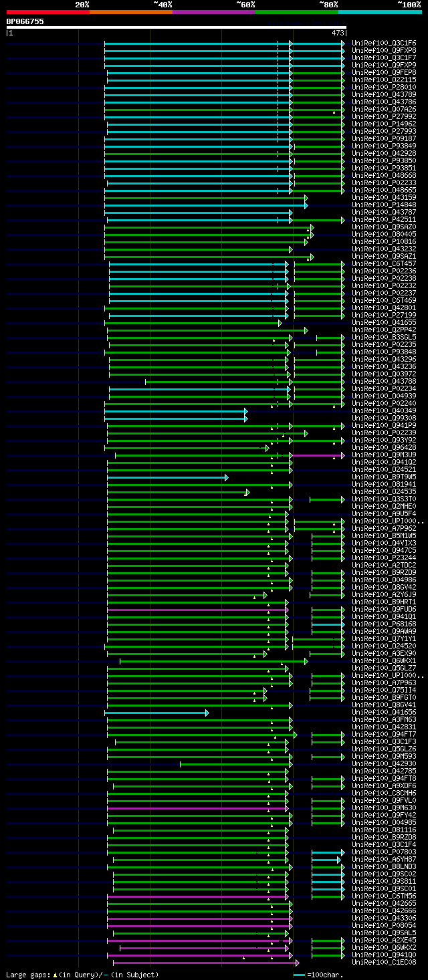Select the UniRef100_Q75II4 label
The height and width of the screenshot is (980, 428).
(x=384, y=690)
